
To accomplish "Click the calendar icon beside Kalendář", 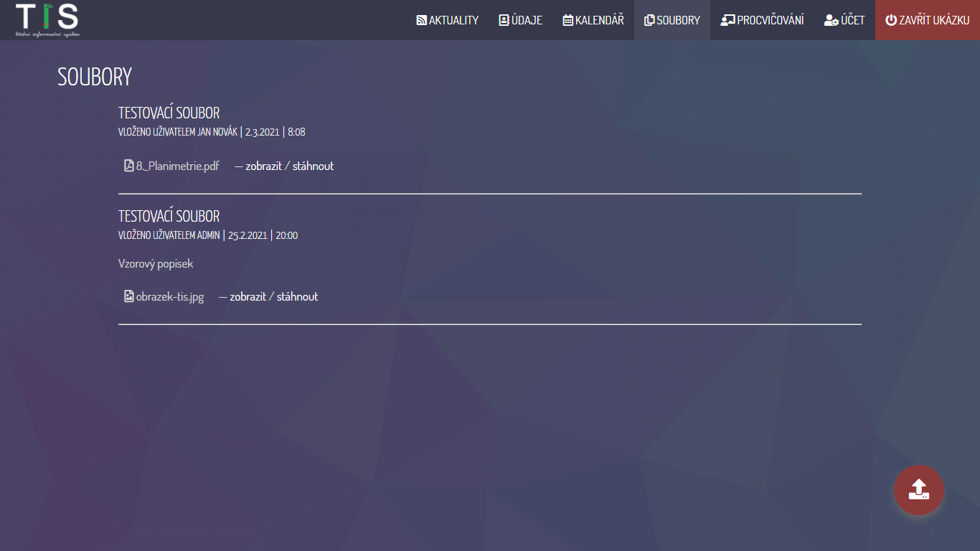I will click(567, 20).
